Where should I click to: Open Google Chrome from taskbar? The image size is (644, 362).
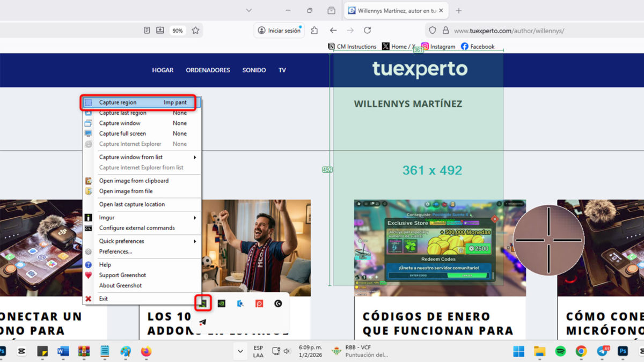(x=581, y=351)
